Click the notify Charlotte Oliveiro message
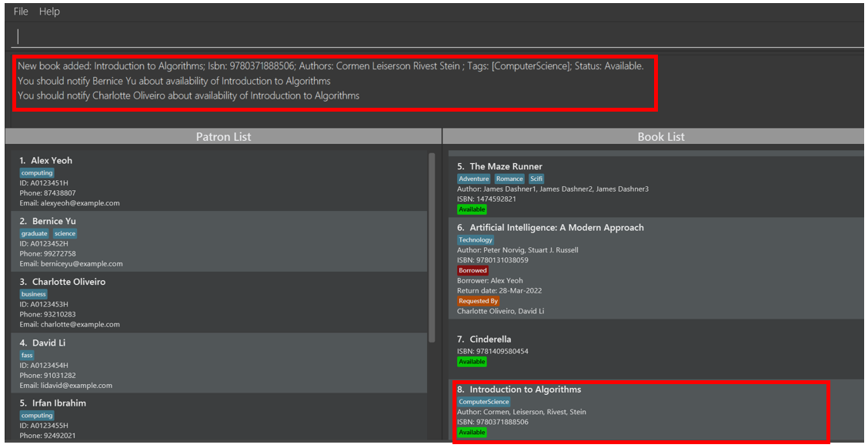The height and width of the screenshot is (448, 868). pos(189,95)
